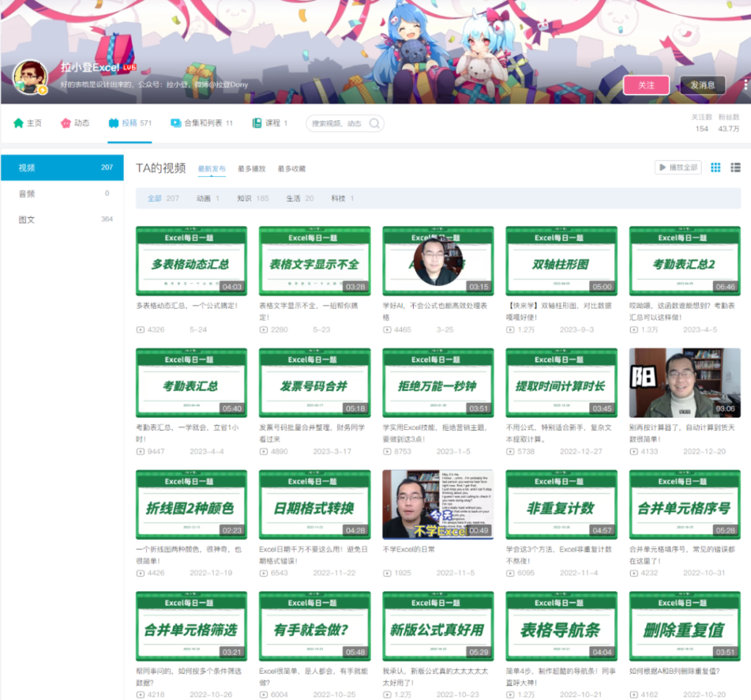
Task: Click the 合集和列表 play icon
Action: coord(176,123)
